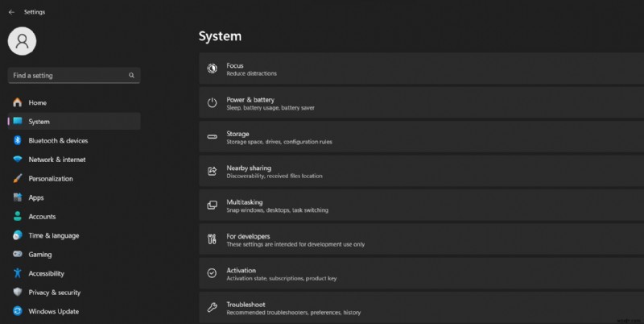644x324 pixels.
Task: Click the Multitasking windows icon
Action: tap(212, 206)
